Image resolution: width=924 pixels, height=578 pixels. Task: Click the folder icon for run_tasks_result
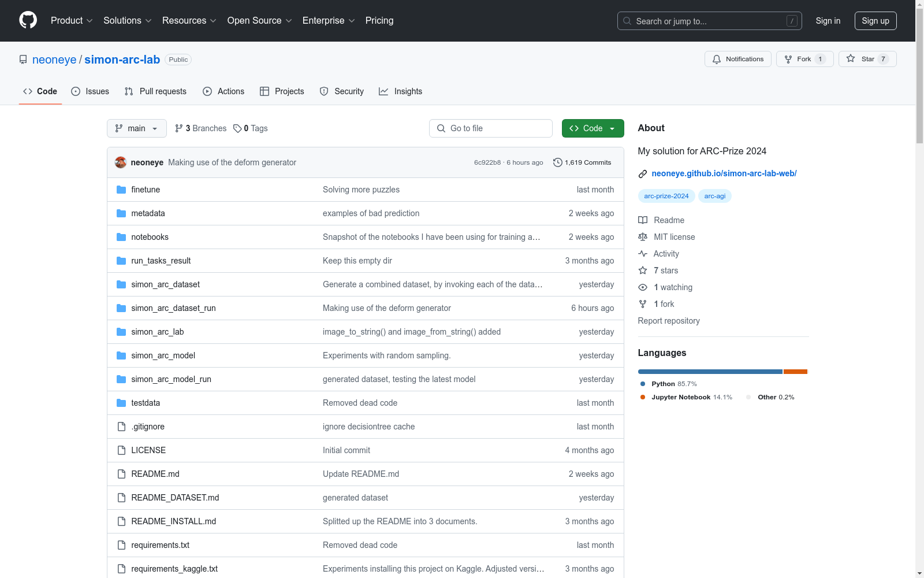click(121, 261)
